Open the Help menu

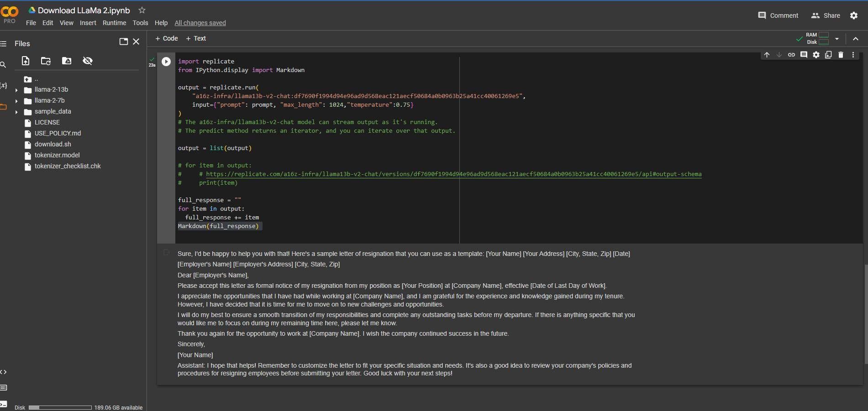[x=161, y=23]
